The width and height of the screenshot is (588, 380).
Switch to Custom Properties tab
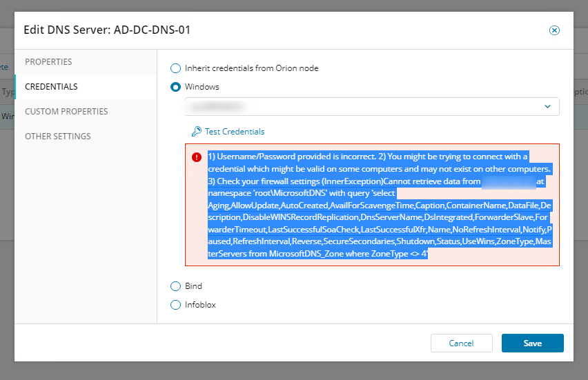86,111
